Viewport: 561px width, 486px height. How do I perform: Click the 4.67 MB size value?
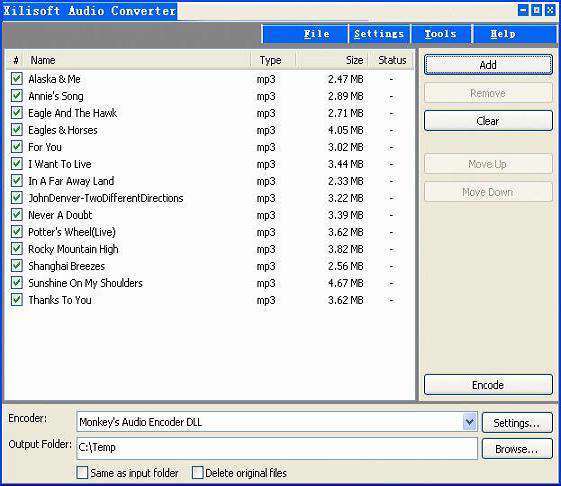click(346, 283)
